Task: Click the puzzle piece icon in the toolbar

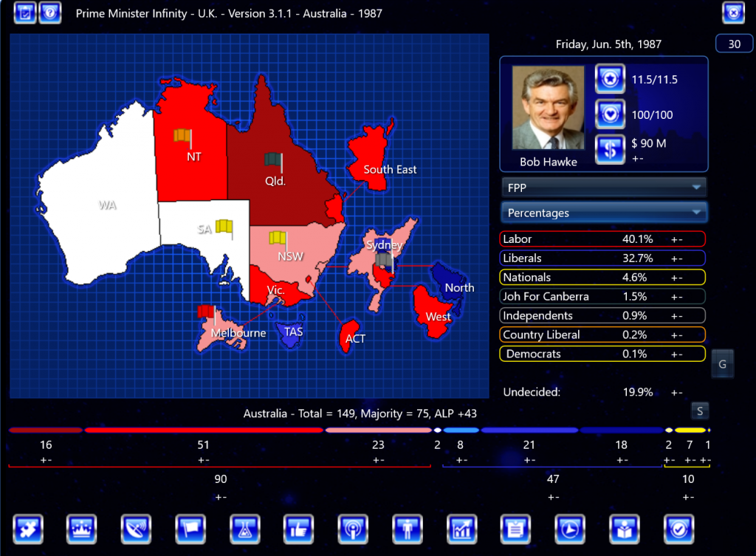Action: pyautogui.click(x=27, y=529)
